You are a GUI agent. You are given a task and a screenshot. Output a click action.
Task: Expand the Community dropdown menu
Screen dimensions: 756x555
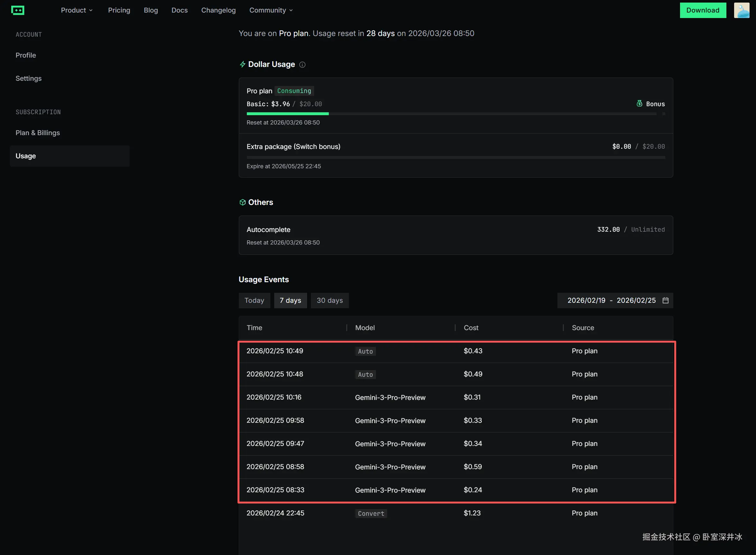(x=271, y=10)
